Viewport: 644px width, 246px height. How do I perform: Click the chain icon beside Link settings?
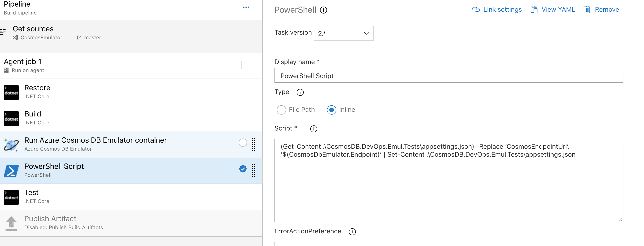(476, 10)
